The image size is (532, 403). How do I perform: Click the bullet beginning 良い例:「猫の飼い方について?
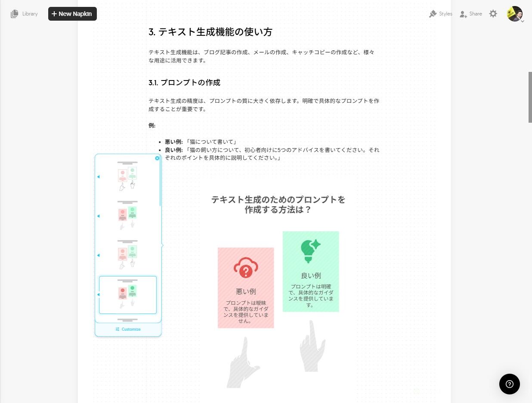click(272, 154)
